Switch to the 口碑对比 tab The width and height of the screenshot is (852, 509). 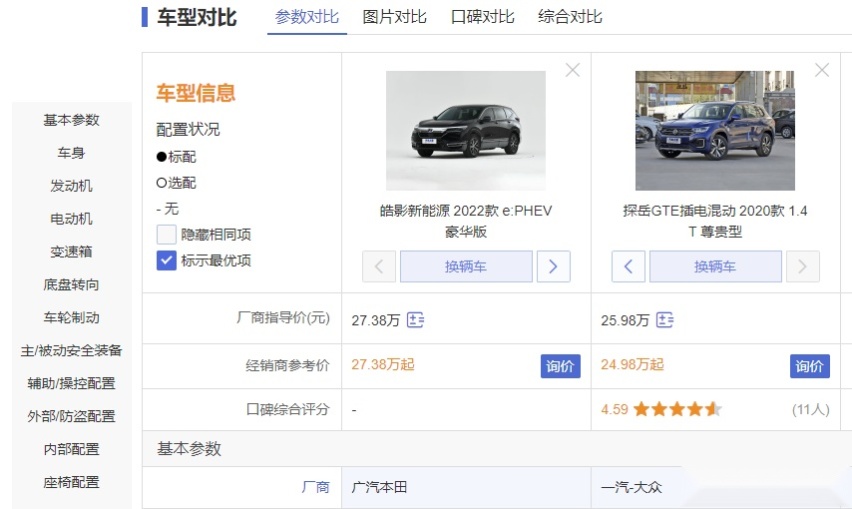click(x=483, y=17)
